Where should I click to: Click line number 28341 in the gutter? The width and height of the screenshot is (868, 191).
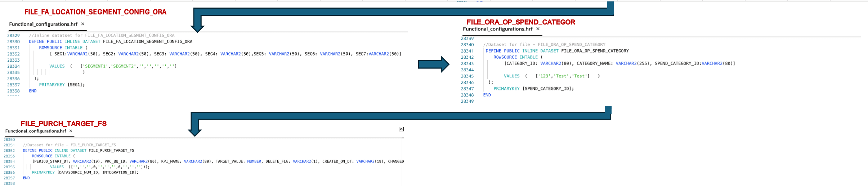click(x=467, y=51)
